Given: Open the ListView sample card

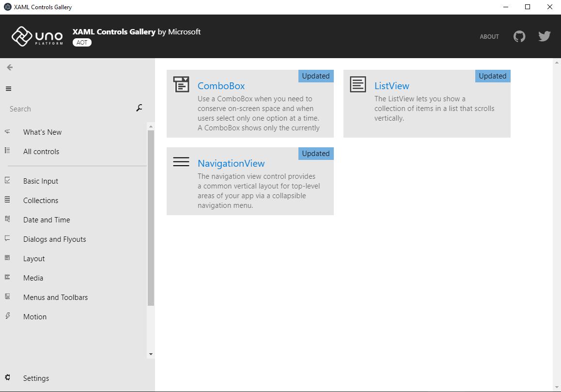Looking at the screenshot, I should [x=426, y=103].
